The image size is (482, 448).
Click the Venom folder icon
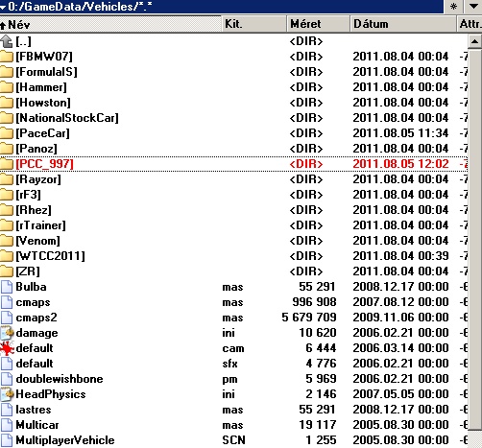(7, 241)
